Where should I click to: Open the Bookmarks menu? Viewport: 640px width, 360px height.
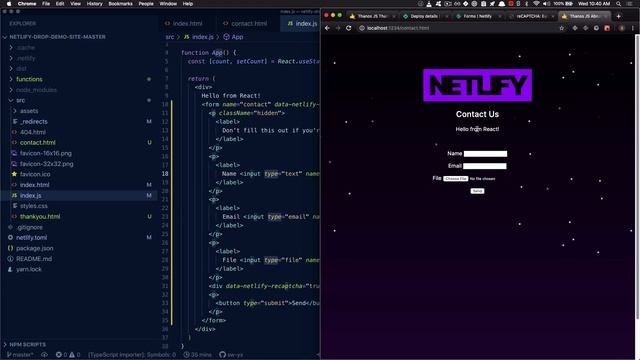coord(120,4)
